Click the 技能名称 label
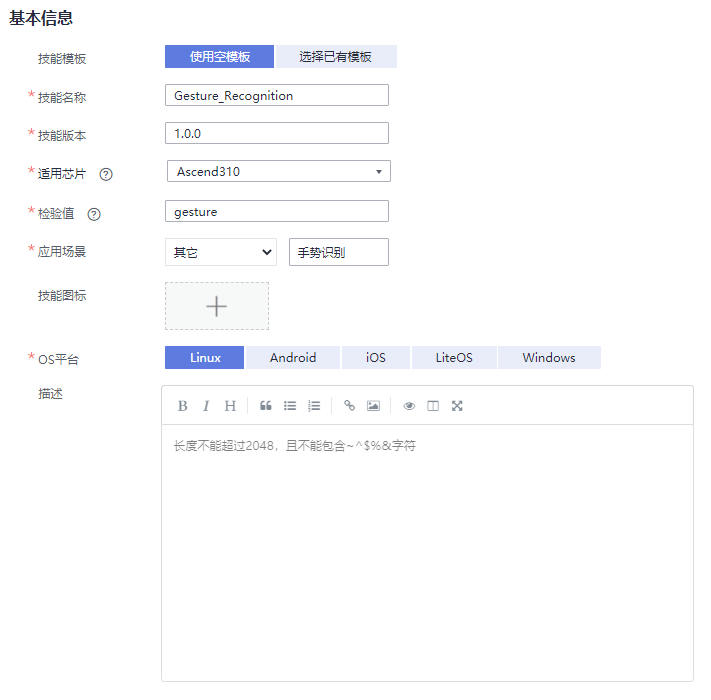711x700 pixels. coord(62,97)
